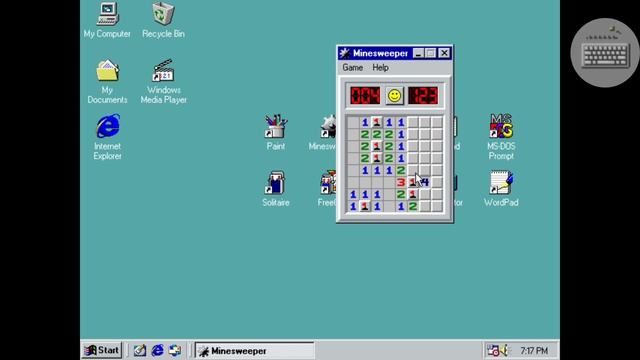Select the My Documents desktop icon
Screen dimensions: 640x360
(x=107, y=82)
